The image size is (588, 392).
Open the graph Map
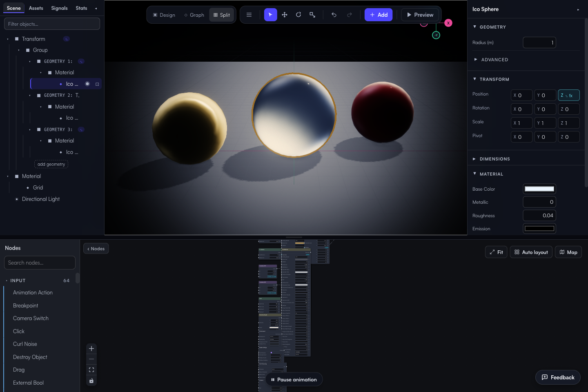568,252
